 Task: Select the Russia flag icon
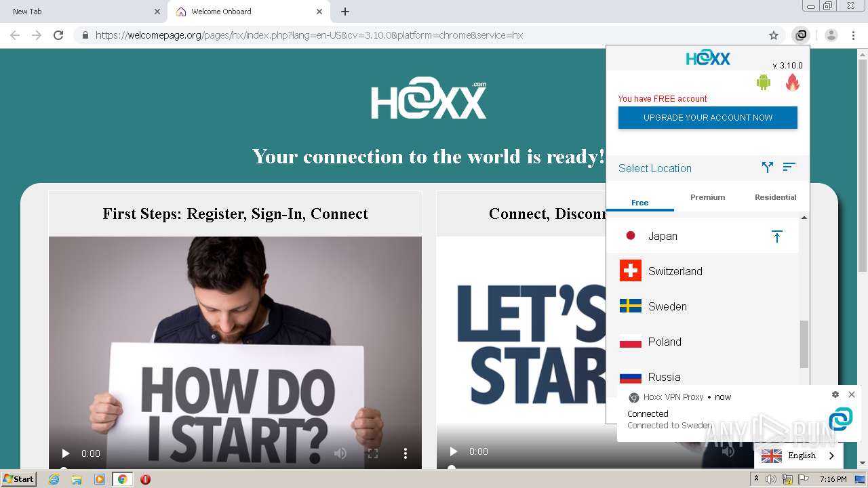click(631, 377)
